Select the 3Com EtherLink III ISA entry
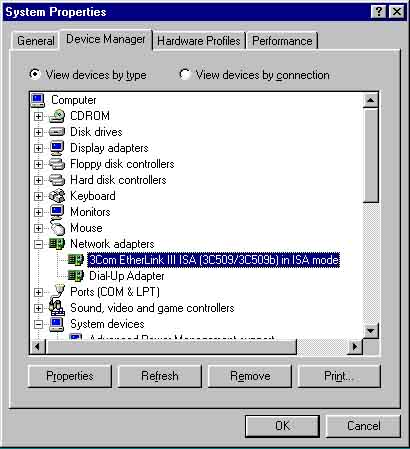410x449 pixels. [x=213, y=260]
